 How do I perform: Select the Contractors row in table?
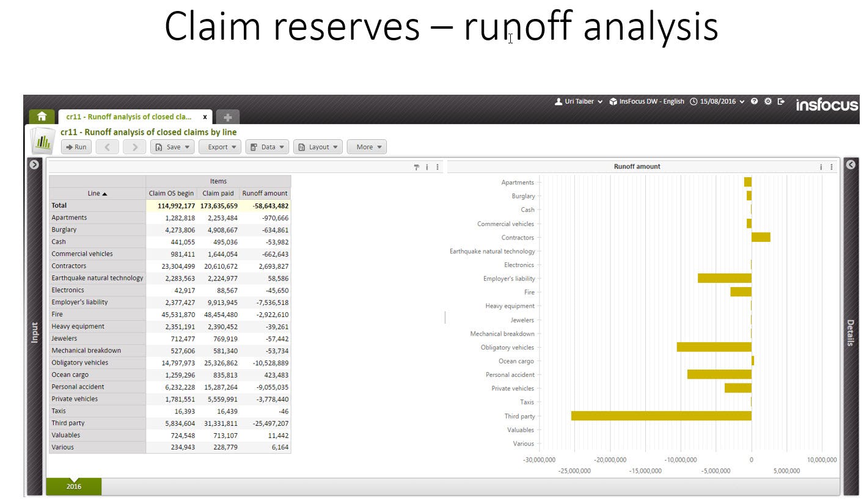170,266
